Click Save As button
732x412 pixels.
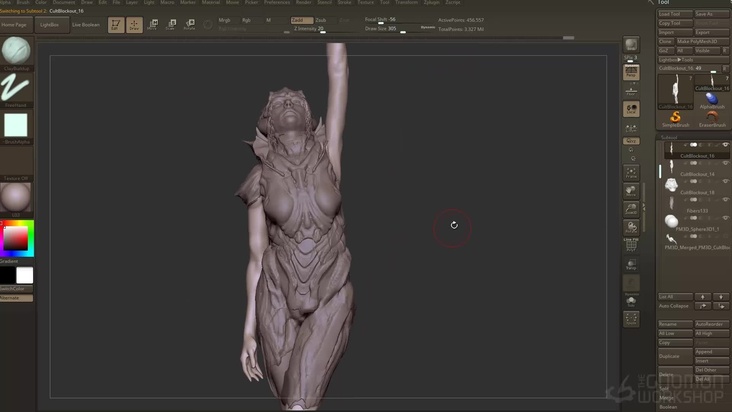coord(711,14)
